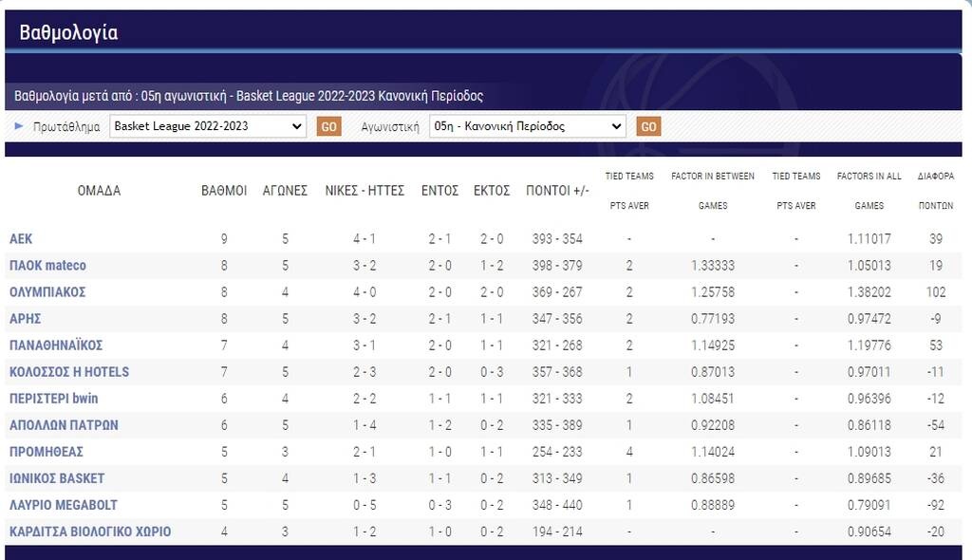
Task: Open the ΙΩΝΙΚΟΣ BASKET team link
Action: tap(57, 478)
